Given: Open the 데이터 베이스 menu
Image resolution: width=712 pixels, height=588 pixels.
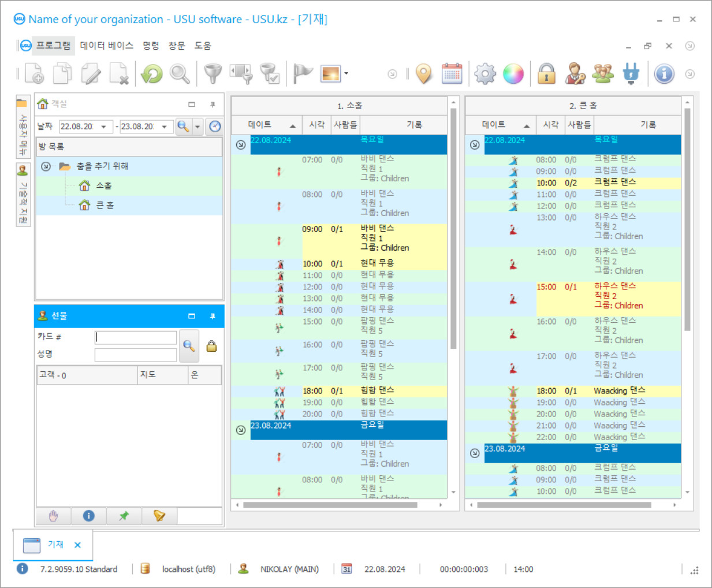Looking at the screenshot, I should click(106, 46).
